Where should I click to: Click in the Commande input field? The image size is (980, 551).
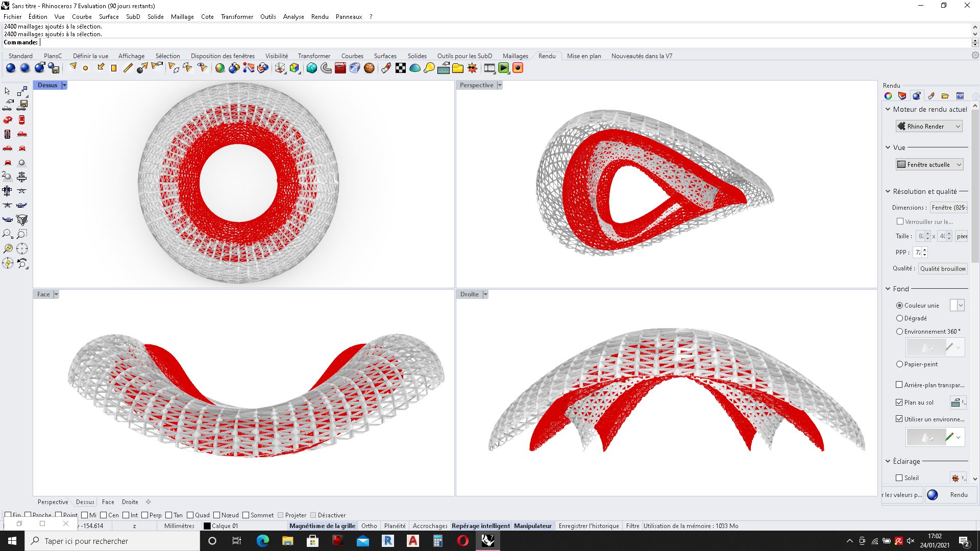tap(505, 43)
